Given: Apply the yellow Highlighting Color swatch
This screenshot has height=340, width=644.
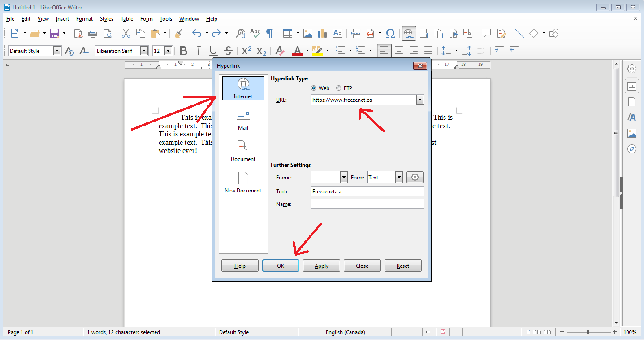Looking at the screenshot, I should pyautogui.click(x=317, y=51).
